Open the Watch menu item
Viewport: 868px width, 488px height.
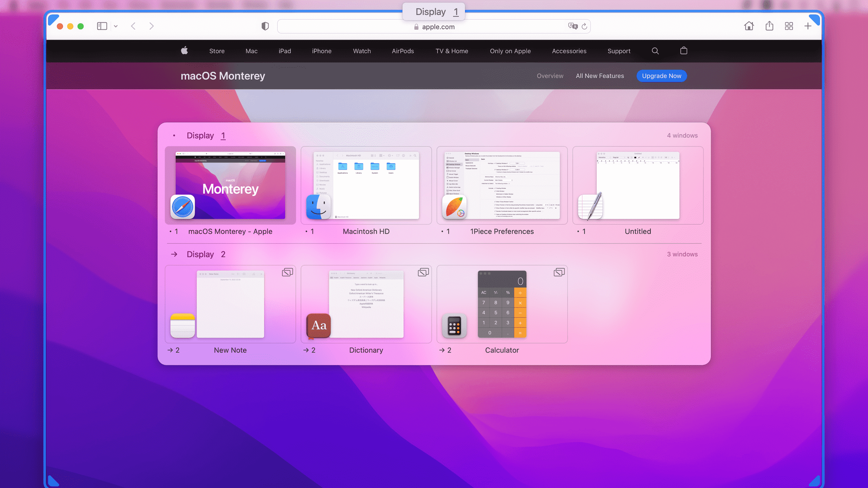(362, 51)
